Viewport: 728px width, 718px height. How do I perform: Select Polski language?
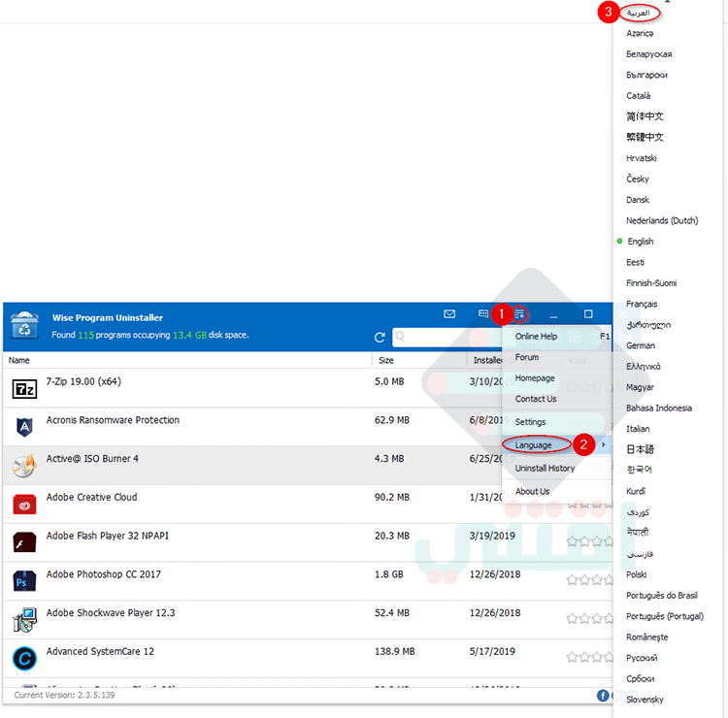tap(636, 574)
